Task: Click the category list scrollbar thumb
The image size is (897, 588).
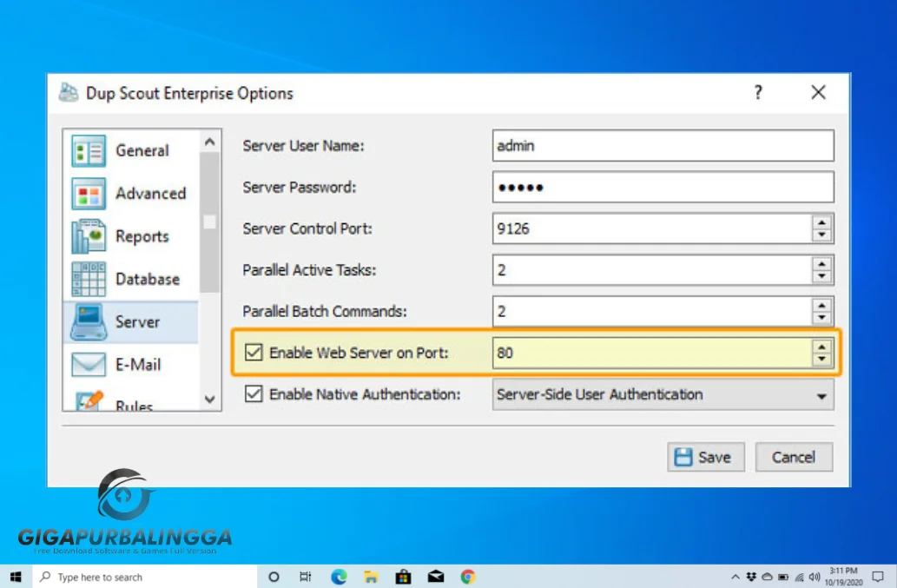Action: (x=210, y=222)
